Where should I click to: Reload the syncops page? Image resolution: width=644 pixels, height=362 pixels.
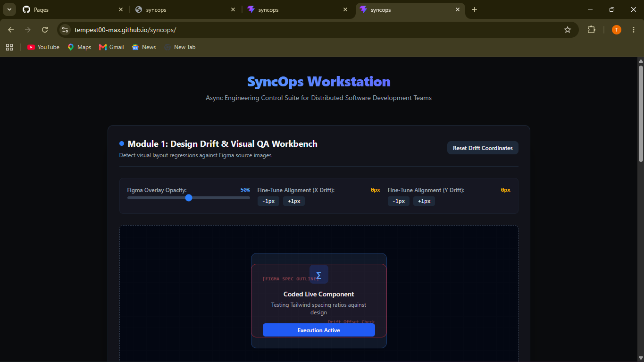pos(45,30)
